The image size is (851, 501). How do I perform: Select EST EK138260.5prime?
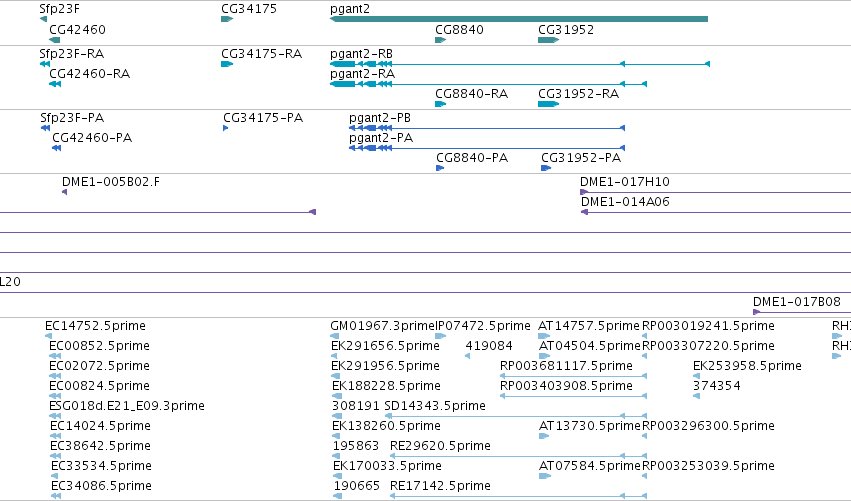(336, 436)
